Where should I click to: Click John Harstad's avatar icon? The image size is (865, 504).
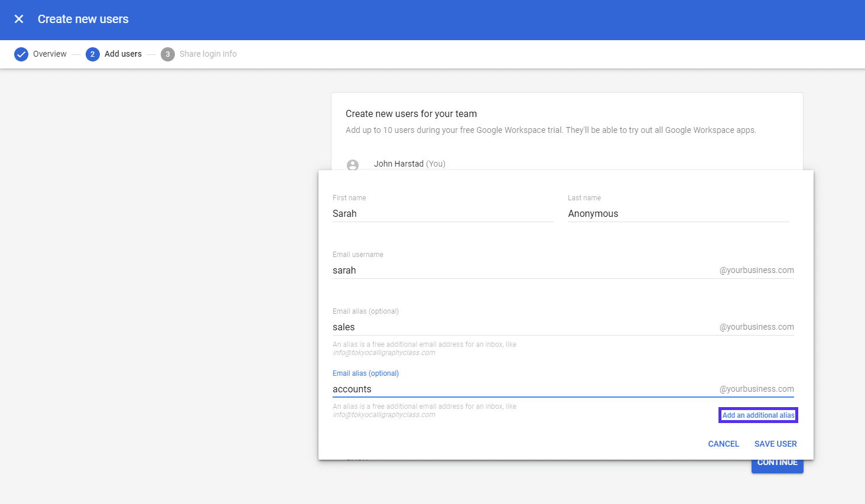coord(353,165)
